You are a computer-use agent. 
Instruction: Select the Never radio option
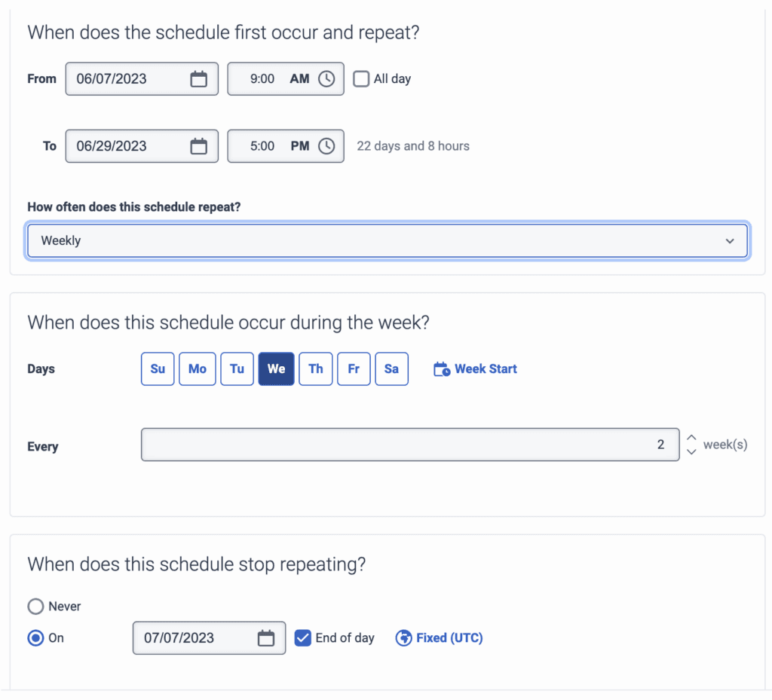tap(35, 607)
